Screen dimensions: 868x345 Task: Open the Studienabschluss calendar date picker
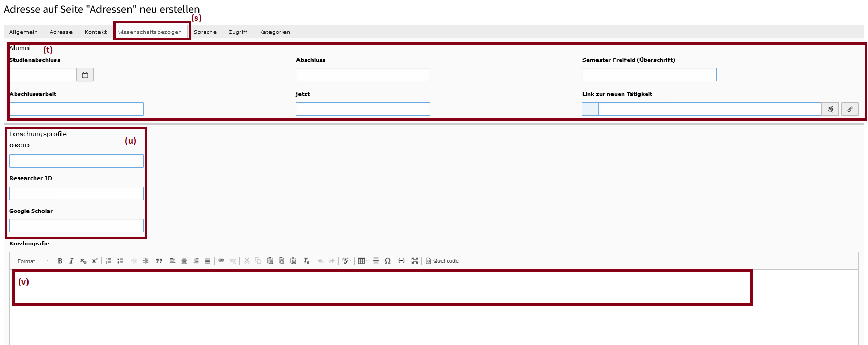coord(85,75)
